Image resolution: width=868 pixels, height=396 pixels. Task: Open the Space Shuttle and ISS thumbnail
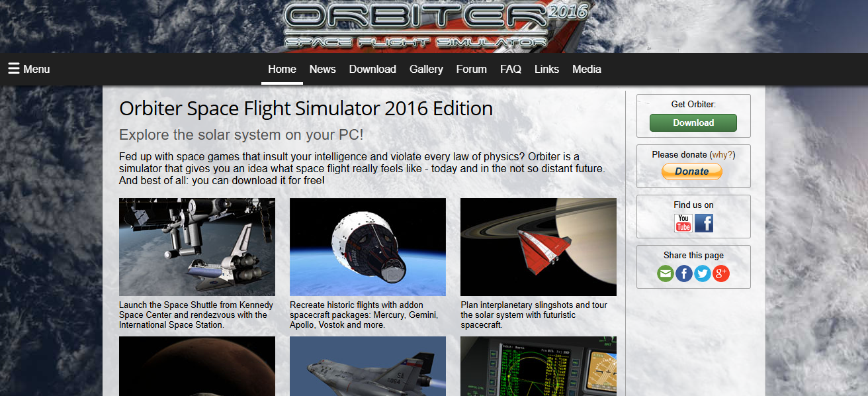click(x=197, y=247)
